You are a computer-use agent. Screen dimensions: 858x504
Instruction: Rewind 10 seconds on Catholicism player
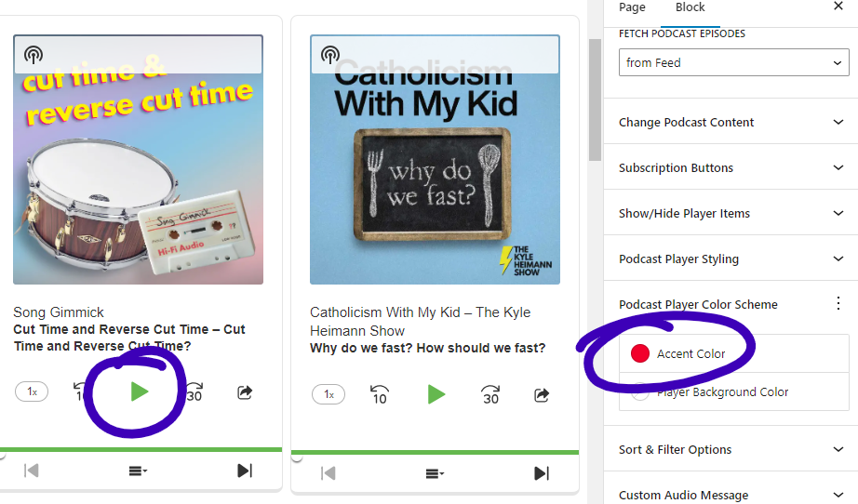379,394
